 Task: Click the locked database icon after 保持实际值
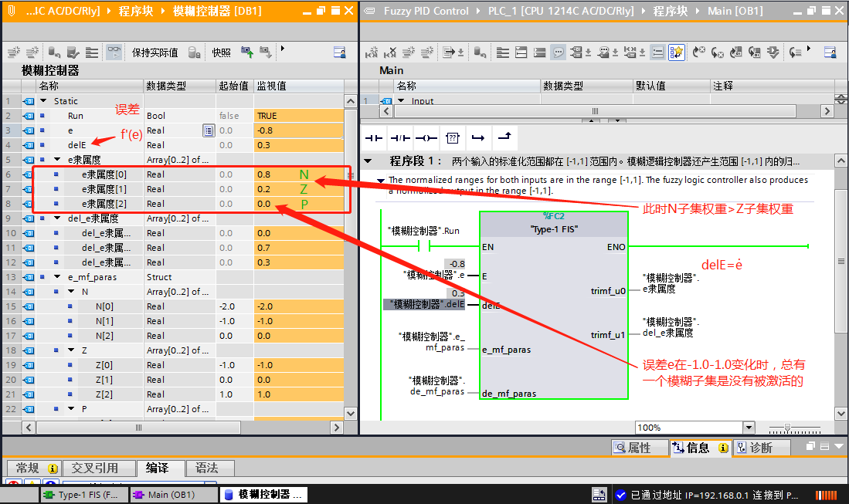click(x=195, y=52)
